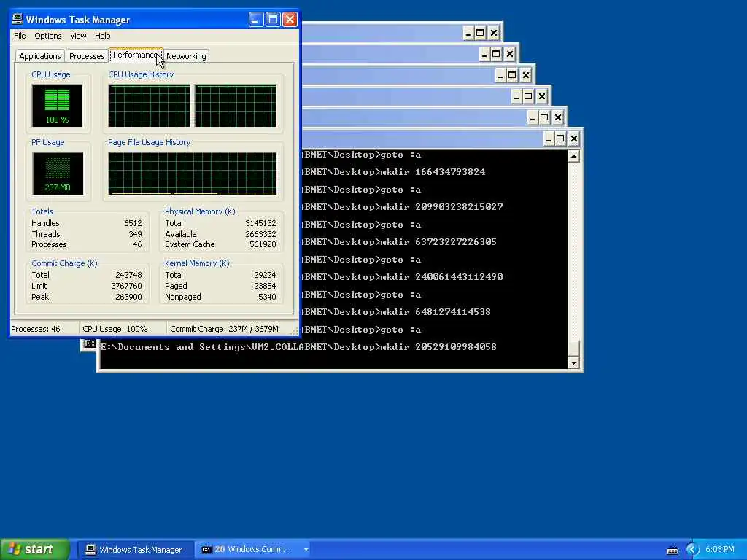Click scroll up arrow in front command window

point(573,156)
